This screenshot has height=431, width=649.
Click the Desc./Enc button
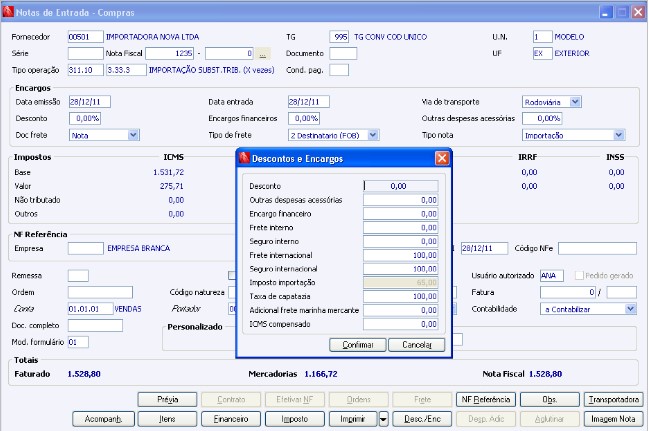422,419
